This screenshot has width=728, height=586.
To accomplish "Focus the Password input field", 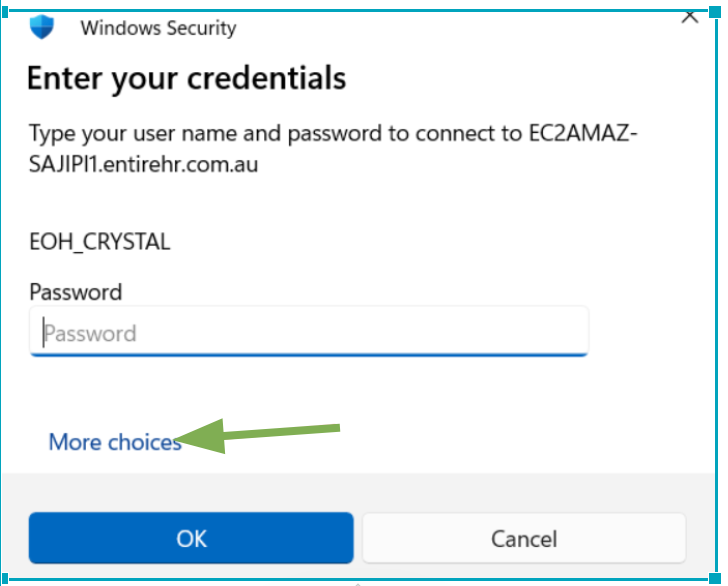I will 309,333.
